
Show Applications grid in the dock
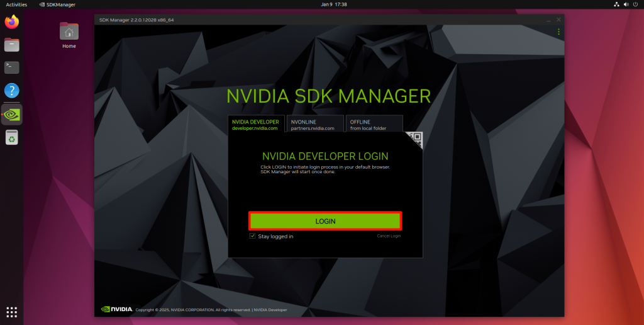[x=12, y=312]
